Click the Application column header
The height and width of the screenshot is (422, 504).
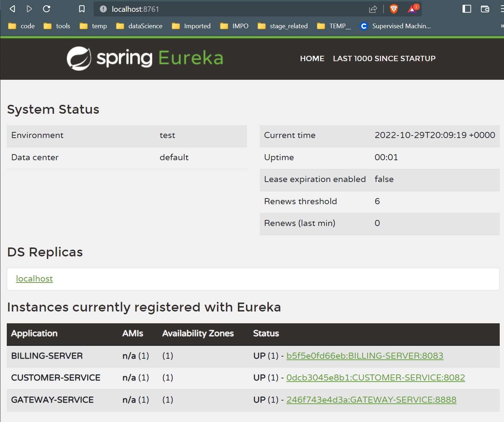pos(34,333)
